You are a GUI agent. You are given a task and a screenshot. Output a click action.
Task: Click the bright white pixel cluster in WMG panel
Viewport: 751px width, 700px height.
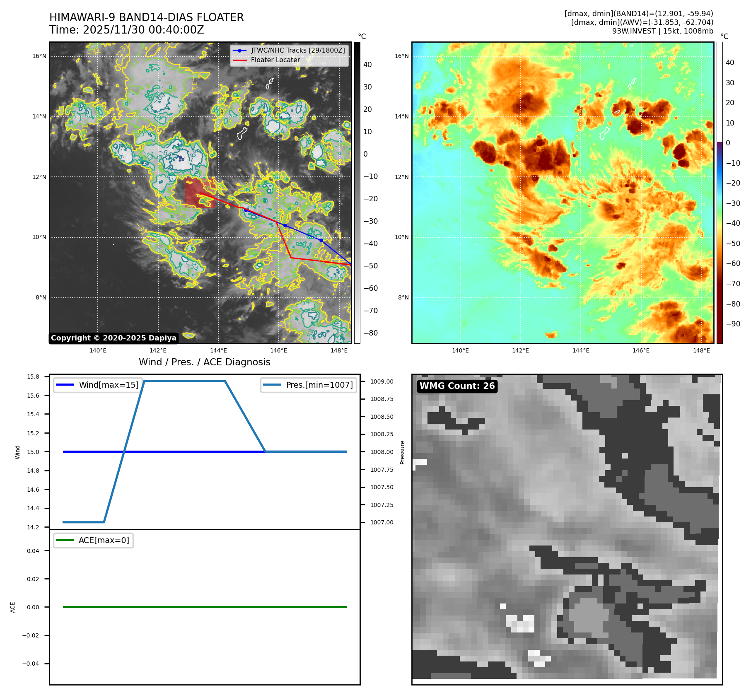click(520, 623)
